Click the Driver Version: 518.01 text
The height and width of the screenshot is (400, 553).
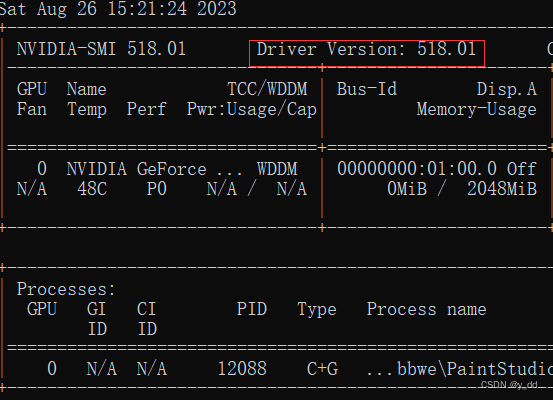(366, 49)
